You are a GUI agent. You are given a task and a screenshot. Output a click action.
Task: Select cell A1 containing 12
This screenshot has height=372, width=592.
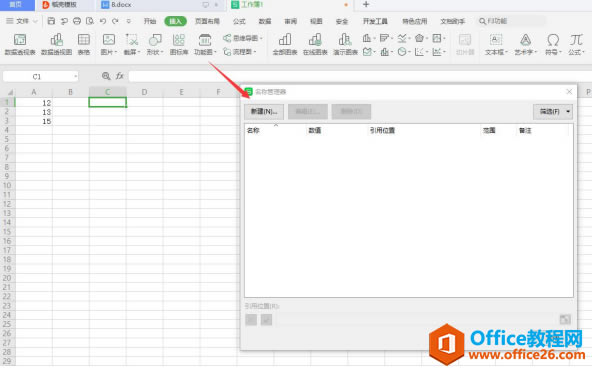pos(34,103)
